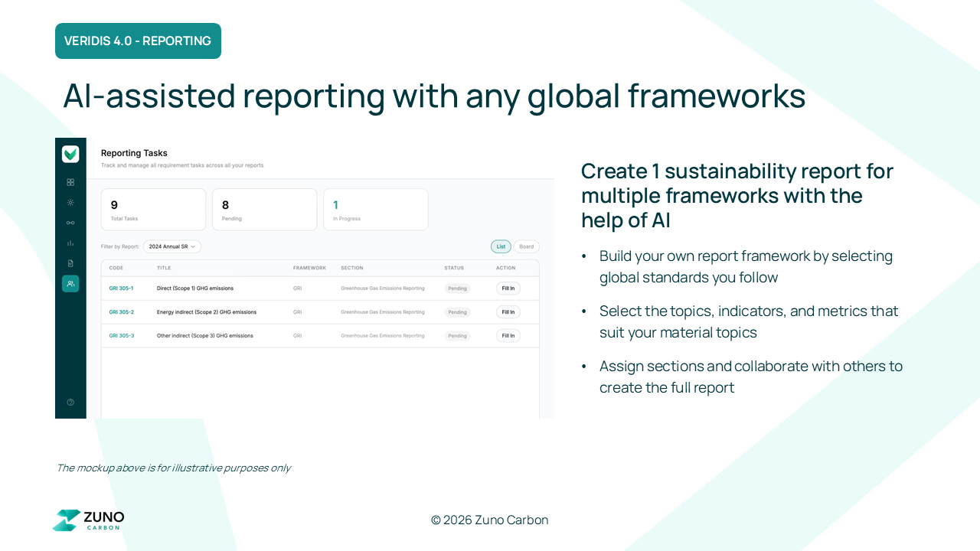Click the 'Filter by Report:' label
The height and width of the screenshot is (551, 980).
[120, 246]
